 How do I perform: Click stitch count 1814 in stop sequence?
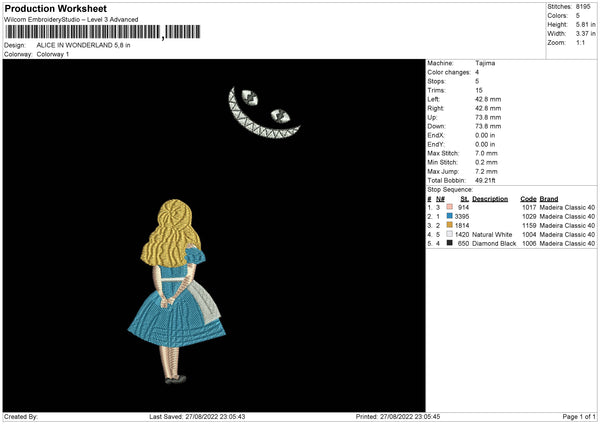[462, 225]
